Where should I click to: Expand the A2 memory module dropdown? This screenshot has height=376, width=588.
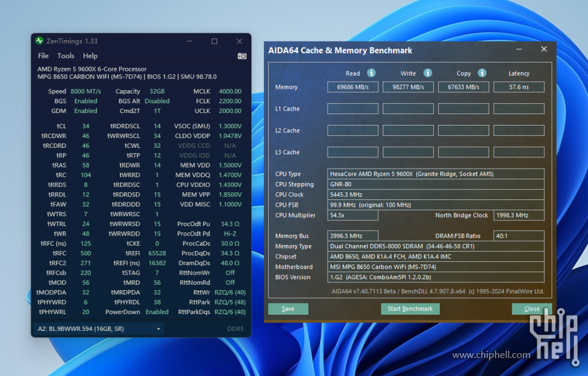[98, 329]
